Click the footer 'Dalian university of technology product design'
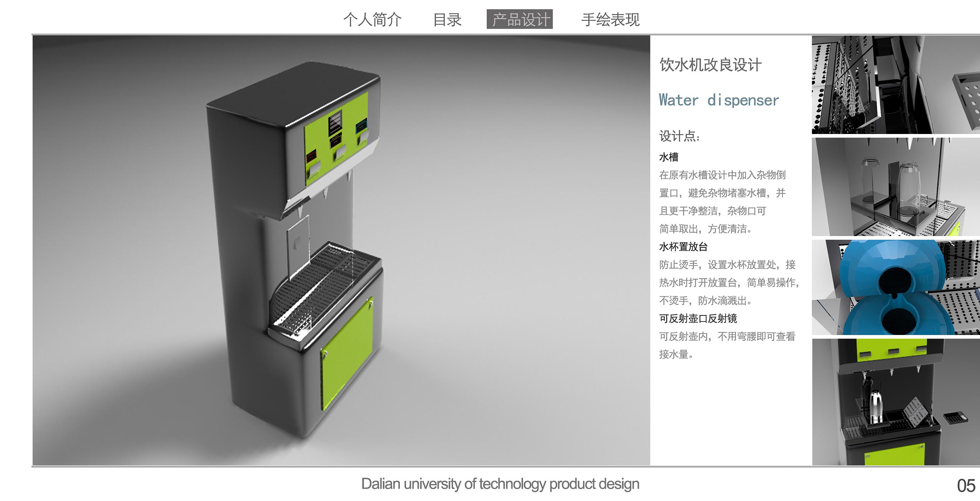Viewport: 980px width, 501px height. click(x=500, y=484)
